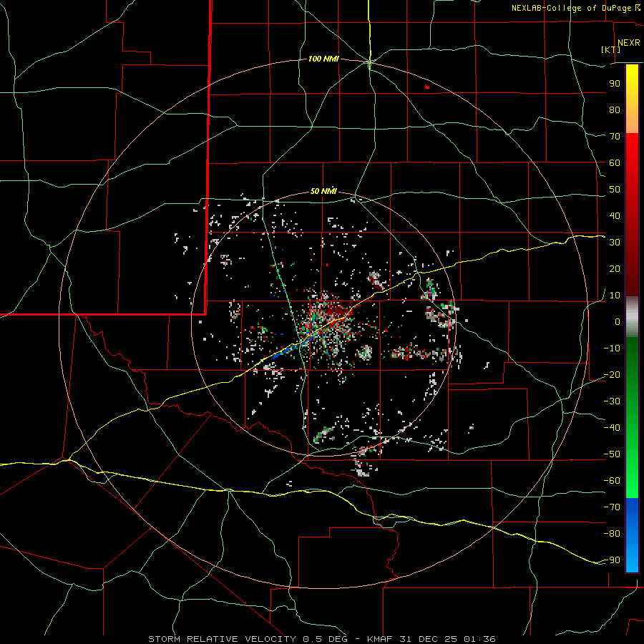Click the 50 NMI range ring label
This screenshot has width=644, height=644.
pos(323,191)
